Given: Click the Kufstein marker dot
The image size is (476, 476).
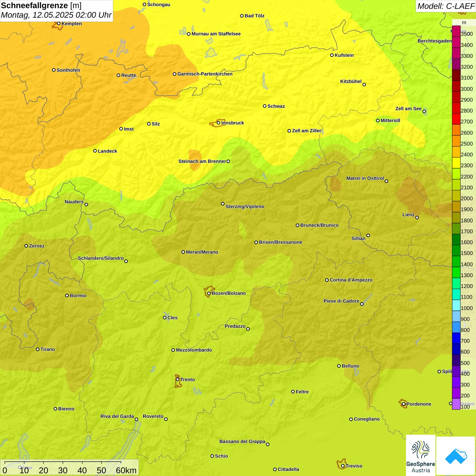Looking at the screenshot, I should 332,55.
